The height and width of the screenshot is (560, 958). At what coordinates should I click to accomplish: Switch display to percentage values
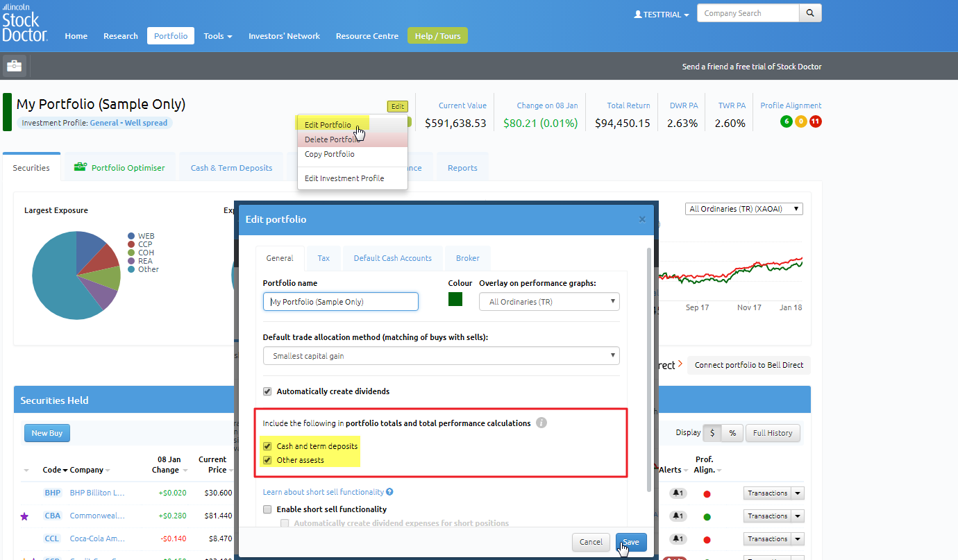[732, 433]
